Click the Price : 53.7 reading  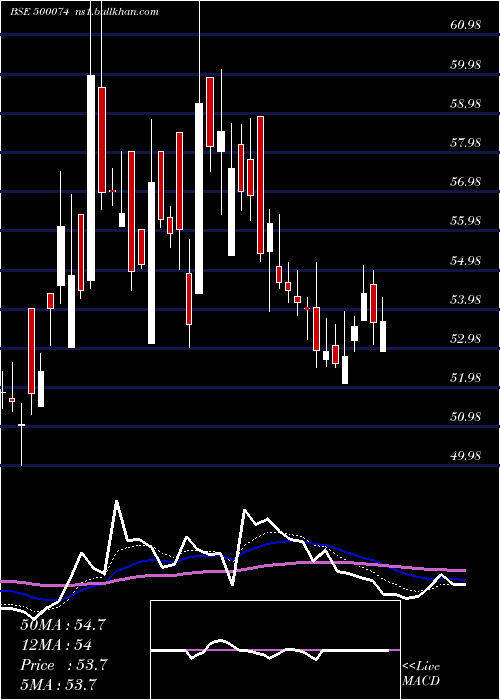pyautogui.click(x=63, y=665)
